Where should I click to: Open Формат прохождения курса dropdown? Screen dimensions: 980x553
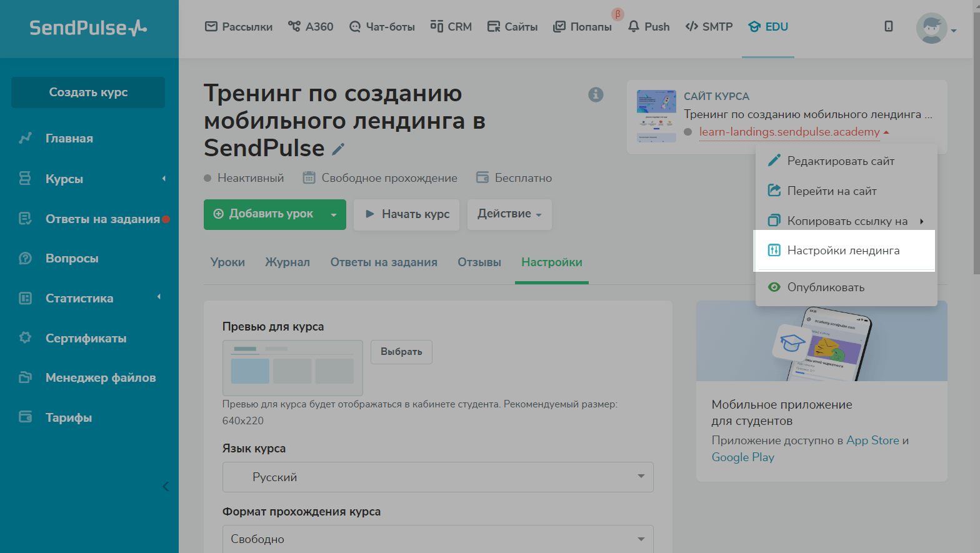pyautogui.click(x=437, y=539)
